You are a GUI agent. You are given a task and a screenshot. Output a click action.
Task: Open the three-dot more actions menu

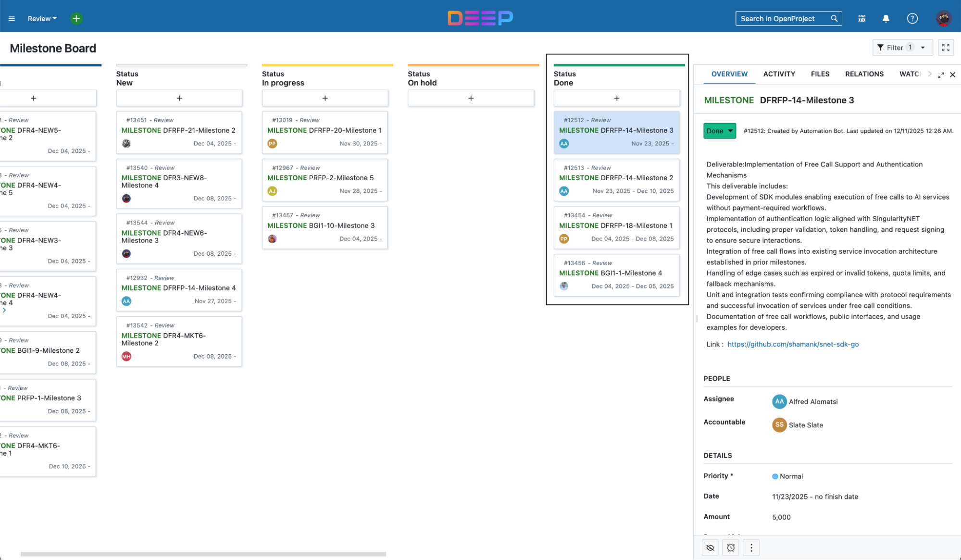[x=751, y=548]
